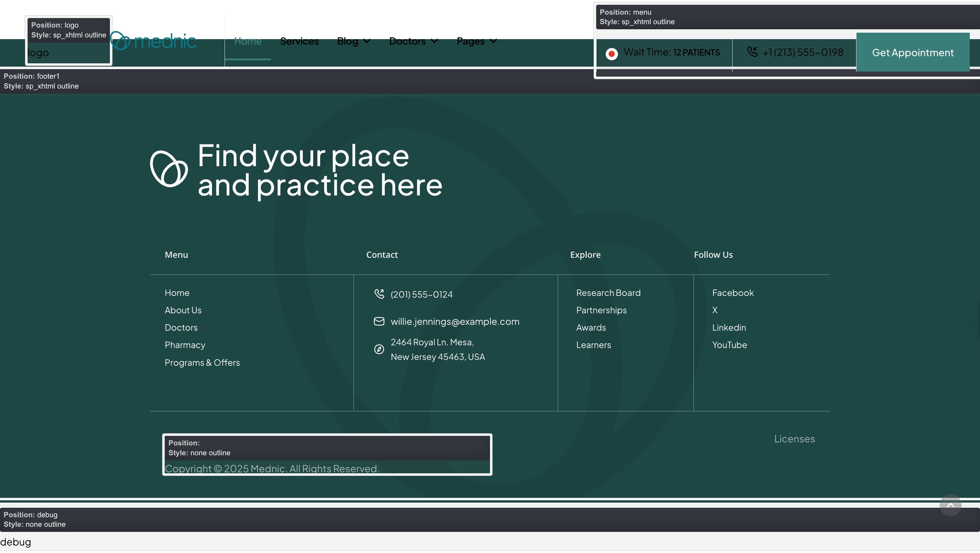The height and width of the screenshot is (553, 980).
Task: Open the Services menu item
Action: click(x=299, y=41)
